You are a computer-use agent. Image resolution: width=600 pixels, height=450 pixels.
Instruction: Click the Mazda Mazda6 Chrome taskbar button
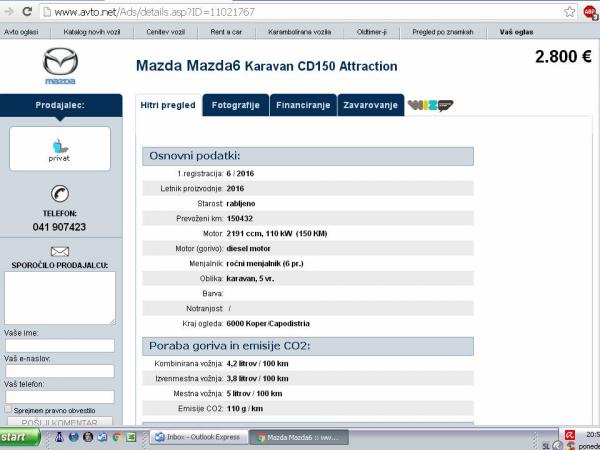click(x=299, y=437)
